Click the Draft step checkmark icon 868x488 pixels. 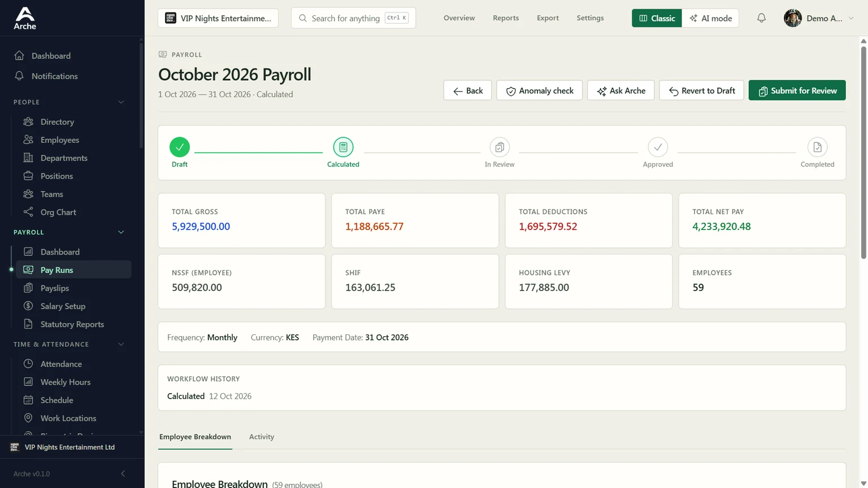(x=180, y=147)
